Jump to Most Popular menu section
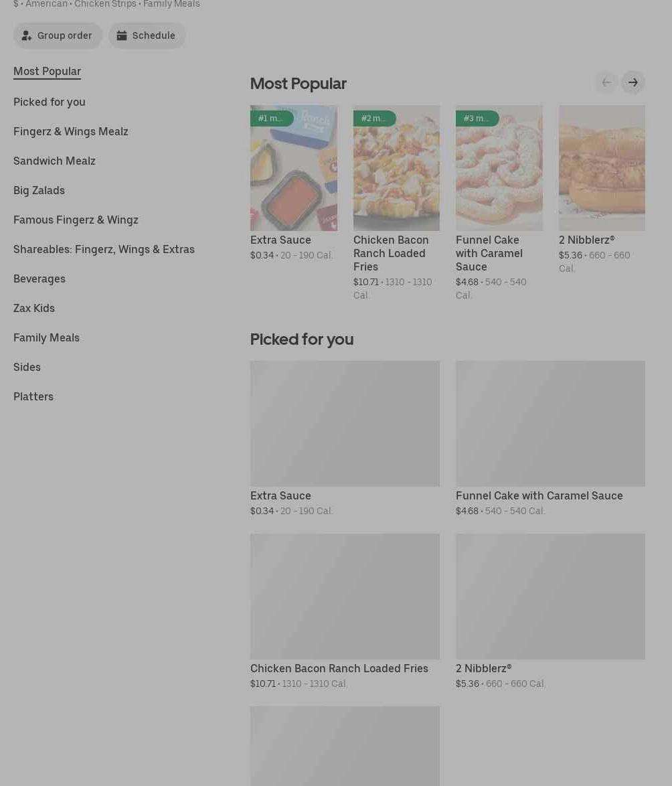Screen dimensions: 672x786 coord(47,71)
